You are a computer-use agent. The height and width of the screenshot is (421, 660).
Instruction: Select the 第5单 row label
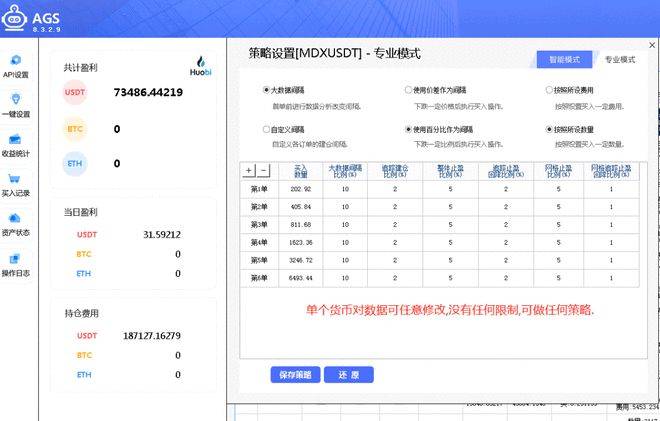pyautogui.click(x=259, y=260)
